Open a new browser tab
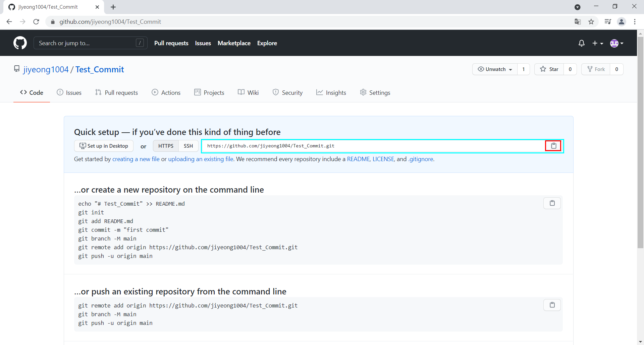644x345 pixels. pos(113,7)
